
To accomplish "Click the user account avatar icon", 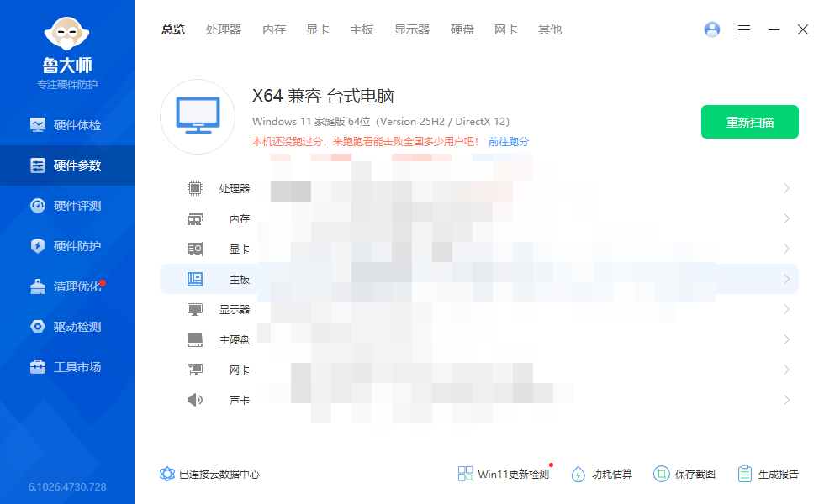I will click(x=712, y=29).
